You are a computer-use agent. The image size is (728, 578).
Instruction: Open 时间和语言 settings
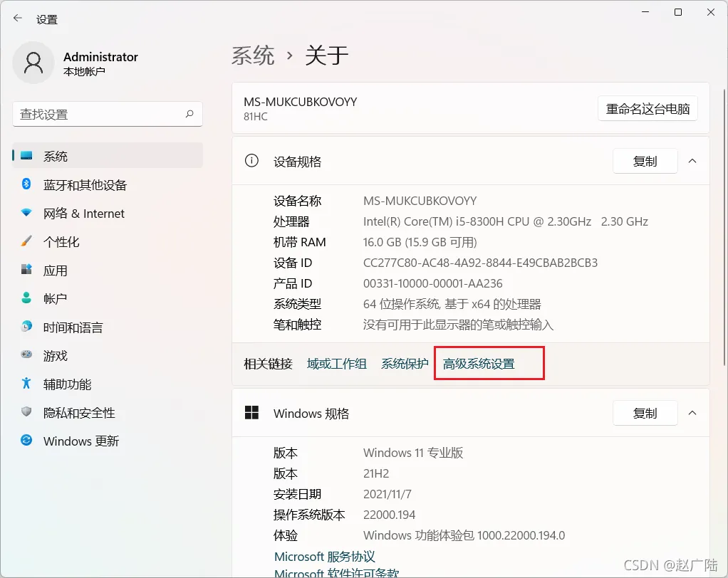tap(108, 327)
